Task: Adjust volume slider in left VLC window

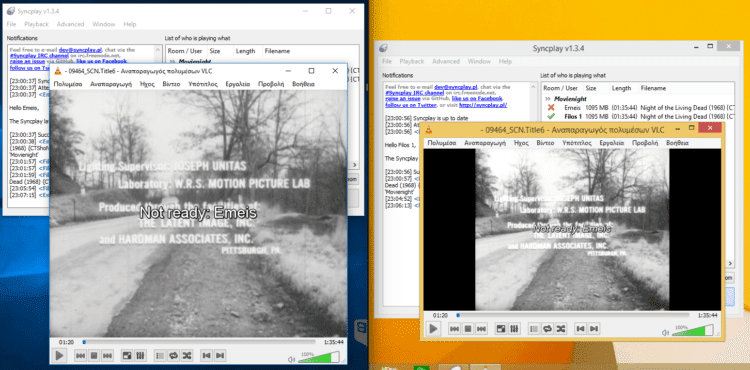Action: [318, 357]
